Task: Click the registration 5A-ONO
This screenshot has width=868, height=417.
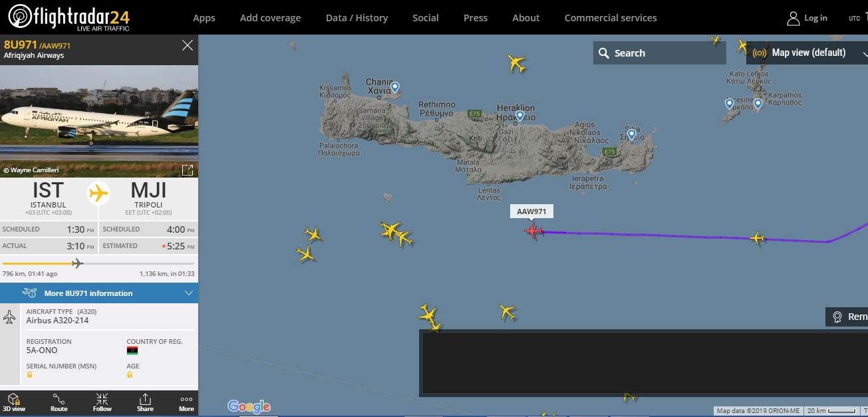Action: coord(41,350)
